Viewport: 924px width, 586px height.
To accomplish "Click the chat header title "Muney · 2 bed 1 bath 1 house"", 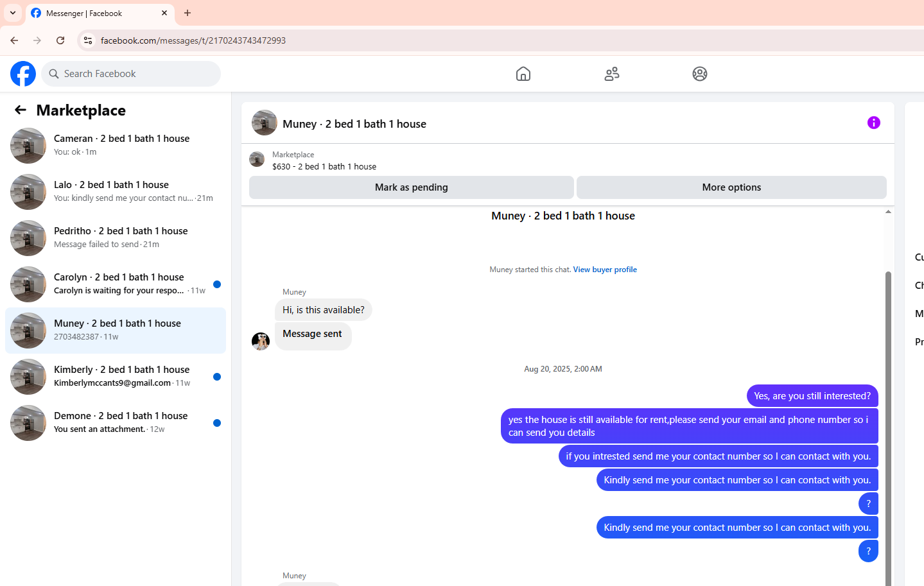I will pyautogui.click(x=354, y=124).
